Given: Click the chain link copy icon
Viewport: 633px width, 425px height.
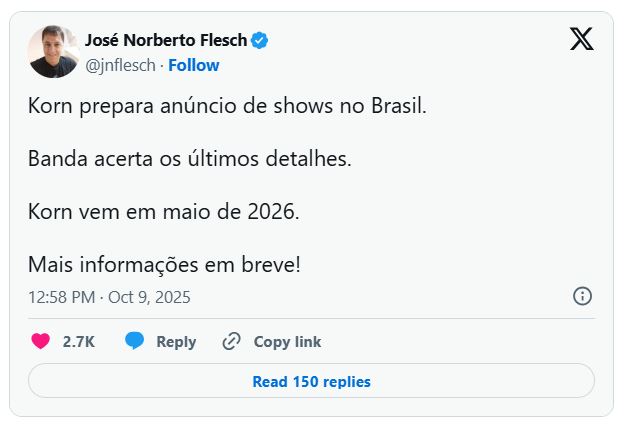Looking at the screenshot, I should [x=232, y=341].
